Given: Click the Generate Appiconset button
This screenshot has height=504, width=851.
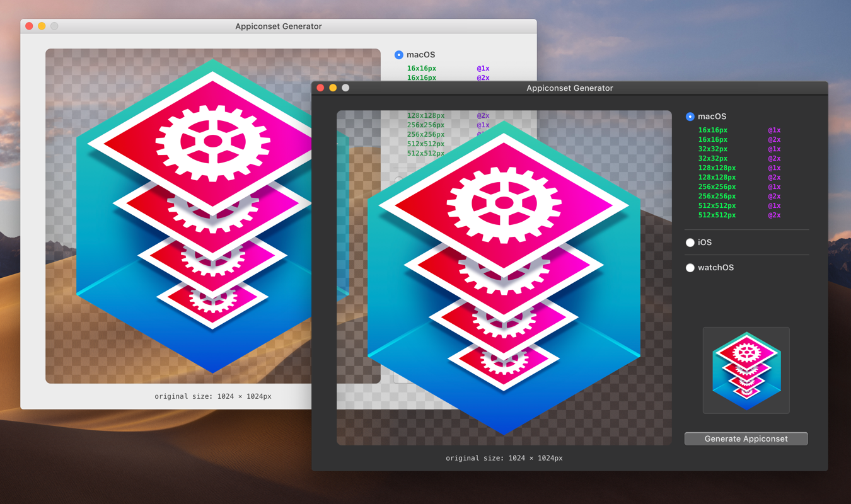Looking at the screenshot, I should (x=746, y=438).
